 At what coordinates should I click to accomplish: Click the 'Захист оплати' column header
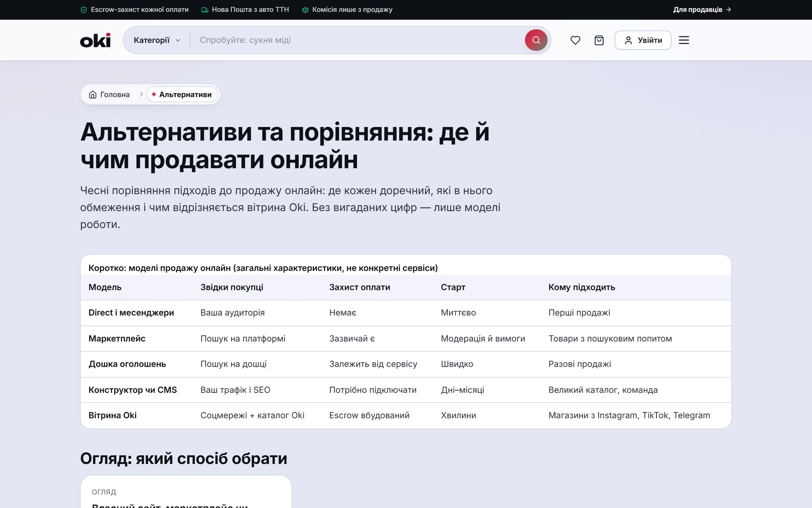[x=359, y=287]
